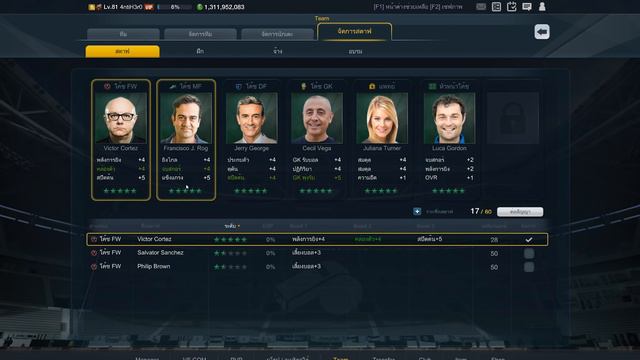Switch to the second sub-tab after Staff

(x=200, y=51)
